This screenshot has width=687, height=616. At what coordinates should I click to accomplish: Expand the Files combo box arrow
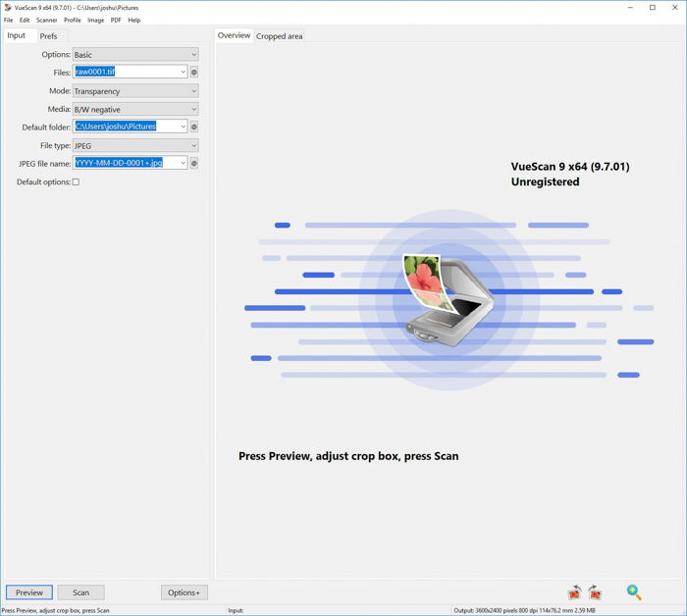(x=184, y=72)
